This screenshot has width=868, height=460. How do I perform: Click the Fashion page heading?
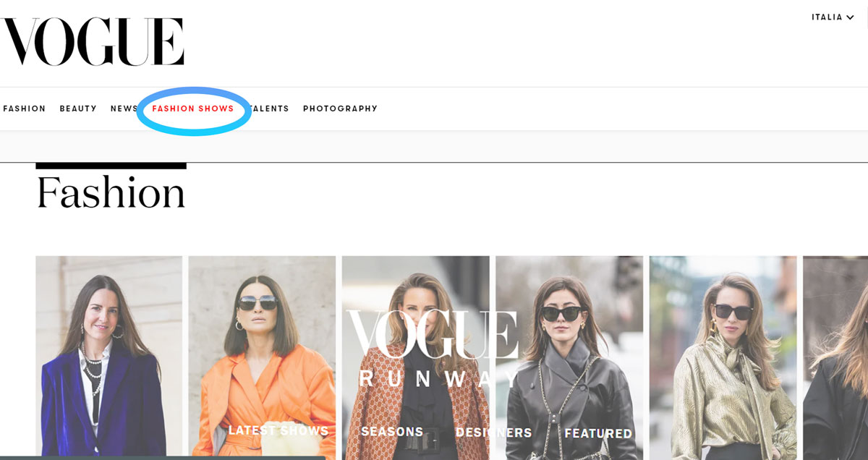coord(111,193)
